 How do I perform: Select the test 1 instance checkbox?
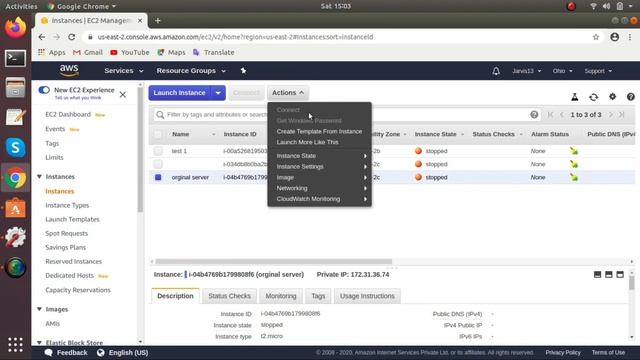pyautogui.click(x=158, y=151)
